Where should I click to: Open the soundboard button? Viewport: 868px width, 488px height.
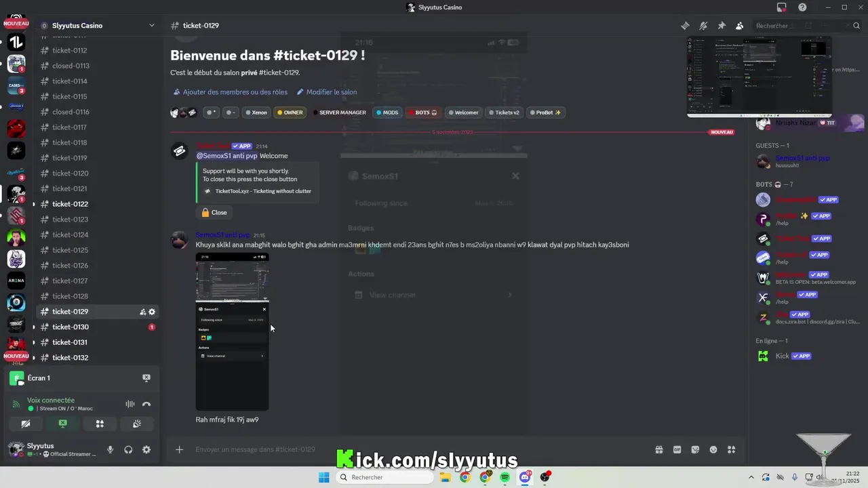136,424
